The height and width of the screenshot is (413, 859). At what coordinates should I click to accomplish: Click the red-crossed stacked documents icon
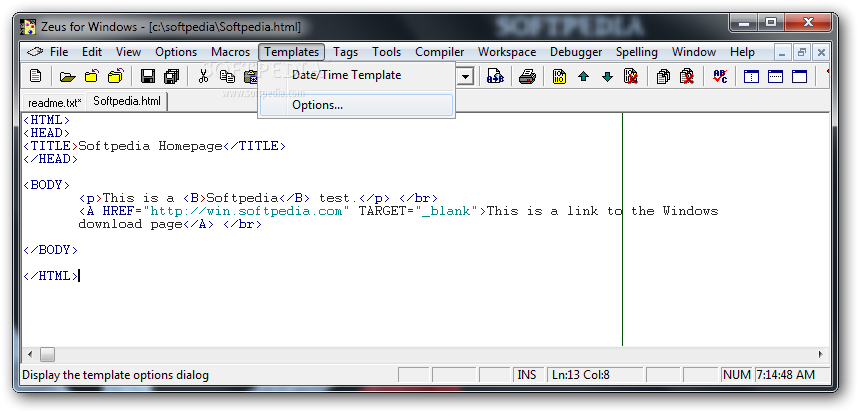click(x=687, y=76)
